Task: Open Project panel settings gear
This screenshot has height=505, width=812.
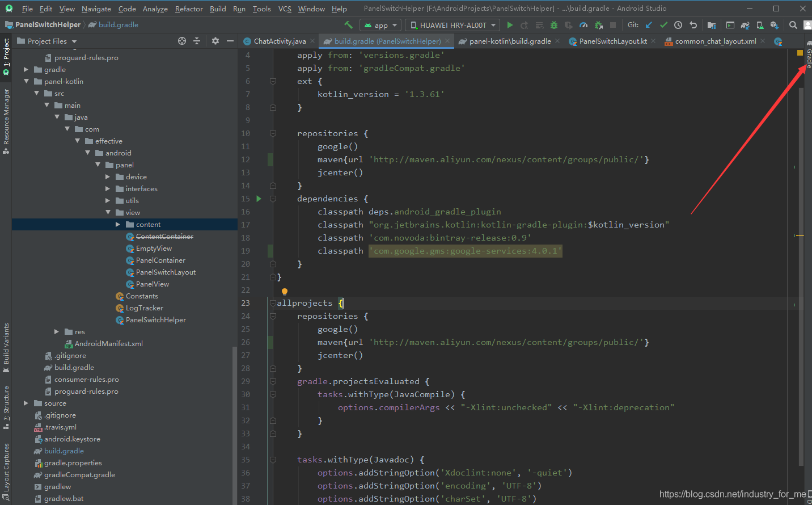Action: click(x=215, y=41)
